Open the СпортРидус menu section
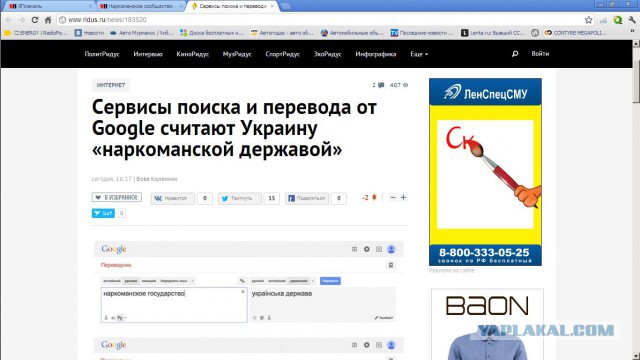 pos(282,54)
